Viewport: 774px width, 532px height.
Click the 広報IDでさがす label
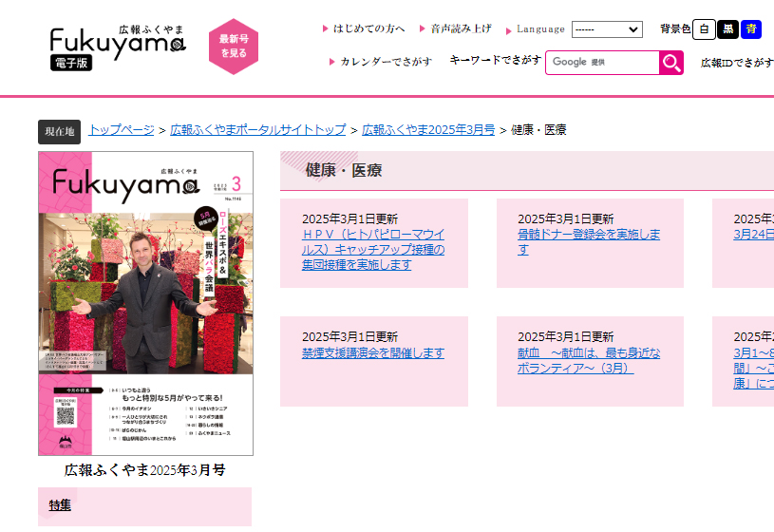pyautogui.click(x=737, y=63)
